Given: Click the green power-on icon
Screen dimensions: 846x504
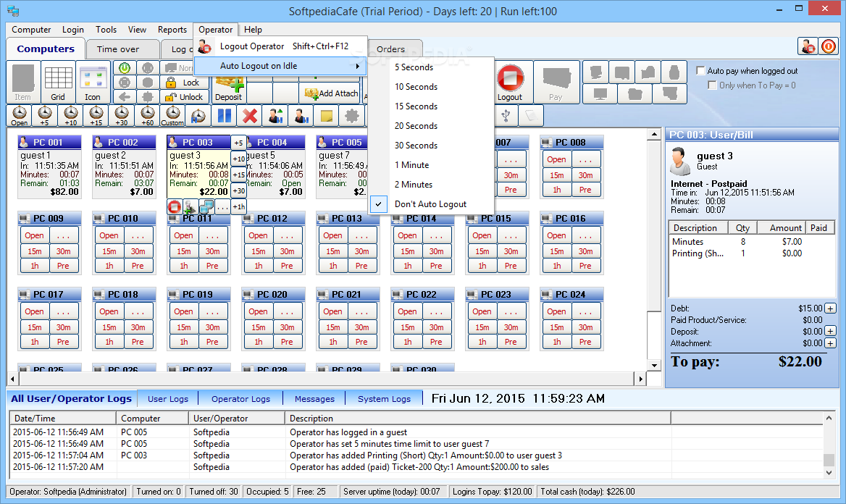Looking at the screenshot, I should (125, 68).
